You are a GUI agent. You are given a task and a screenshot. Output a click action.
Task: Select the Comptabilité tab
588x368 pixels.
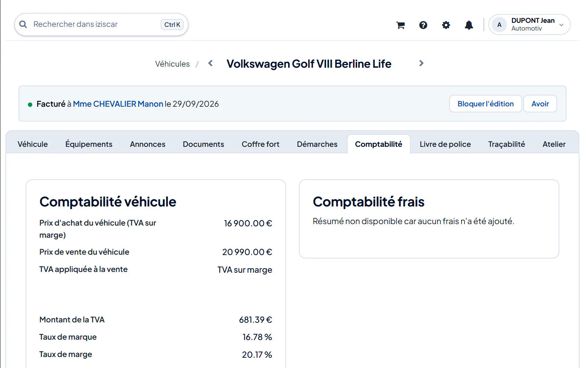379,144
